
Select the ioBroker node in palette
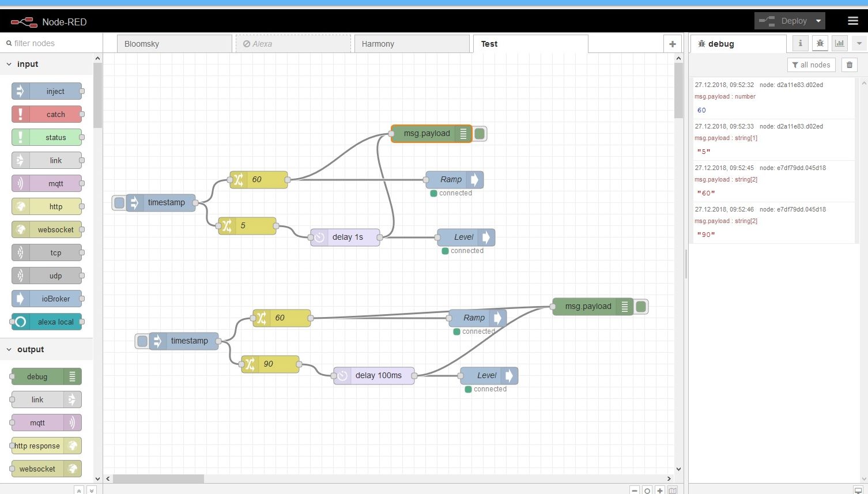pyautogui.click(x=47, y=299)
